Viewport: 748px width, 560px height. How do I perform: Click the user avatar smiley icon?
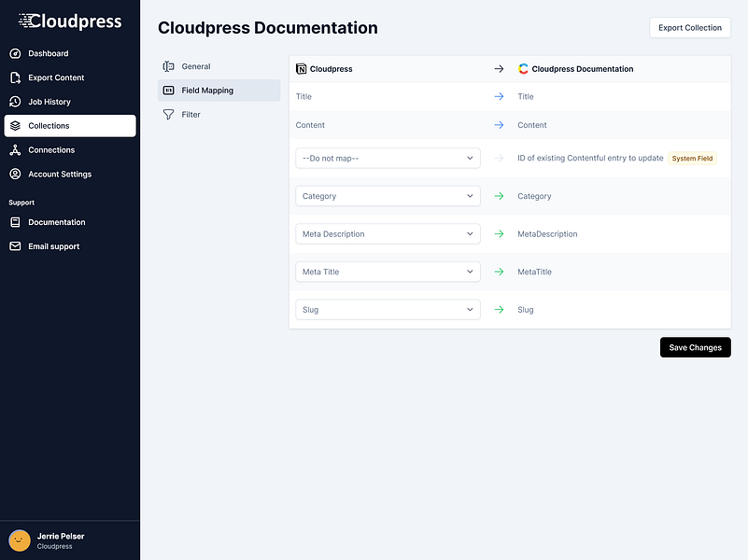pyautogui.click(x=20, y=541)
